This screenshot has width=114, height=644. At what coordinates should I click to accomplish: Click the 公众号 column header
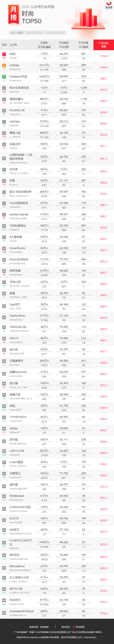tap(13, 45)
